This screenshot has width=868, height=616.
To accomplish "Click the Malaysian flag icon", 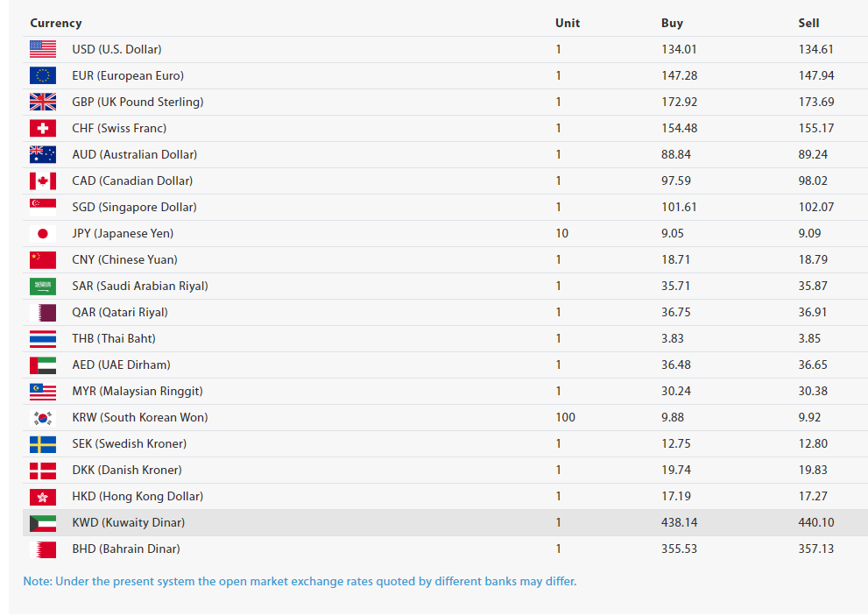I will click(x=43, y=391).
